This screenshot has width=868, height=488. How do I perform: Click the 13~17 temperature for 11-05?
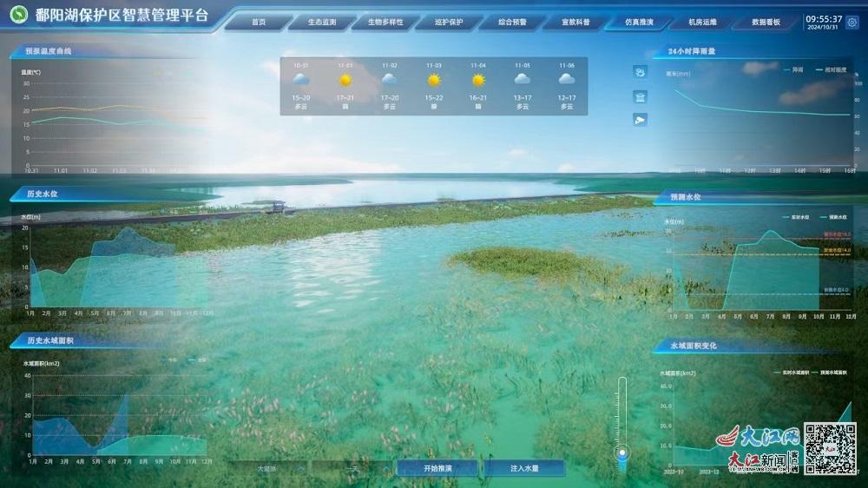coord(523,97)
